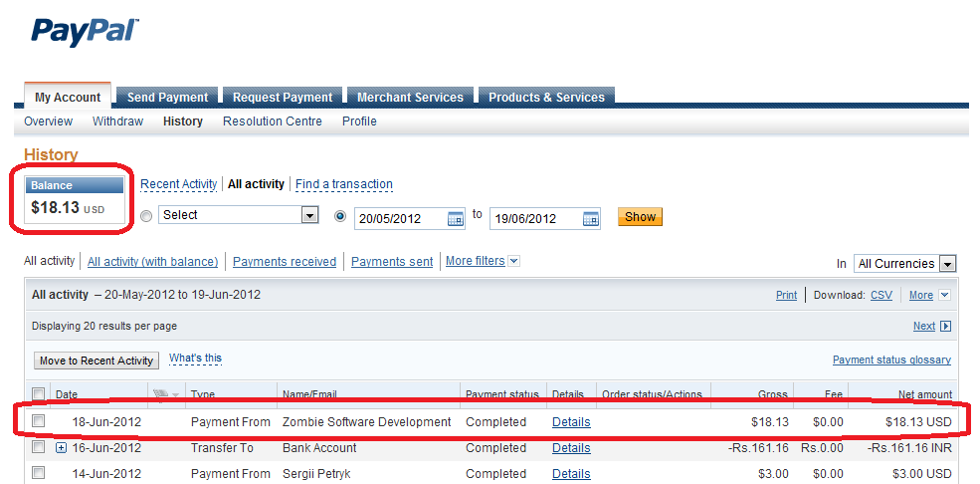Click the orange Show button

640,217
